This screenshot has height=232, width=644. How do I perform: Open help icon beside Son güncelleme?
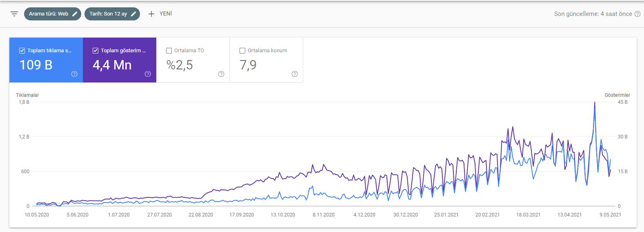[637, 14]
